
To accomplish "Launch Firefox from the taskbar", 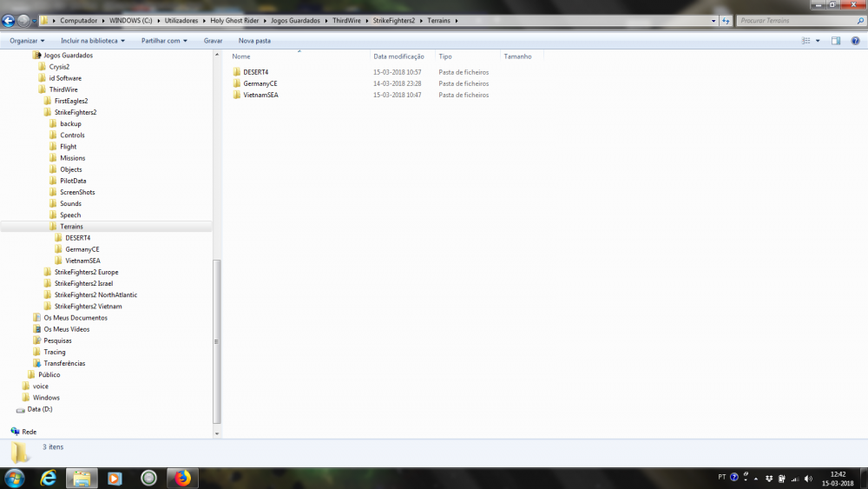I will (x=182, y=478).
